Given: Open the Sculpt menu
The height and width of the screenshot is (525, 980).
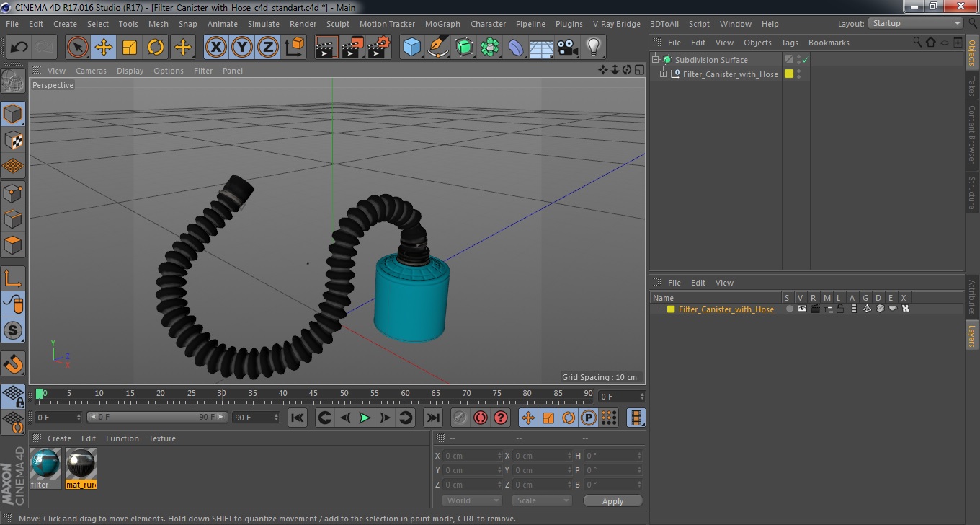Looking at the screenshot, I should pyautogui.click(x=338, y=24).
